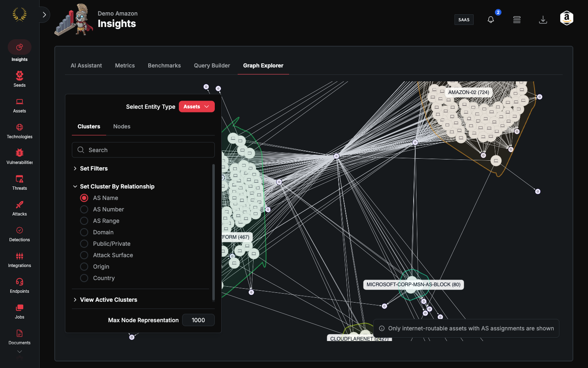
Task: Click the CLOUDFLARENET cluster label
Action: [359, 338]
